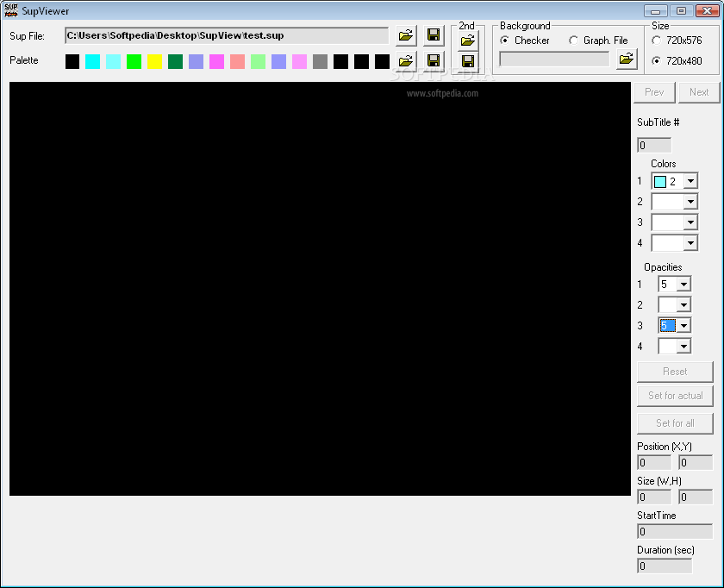Click Position Y field

click(696, 463)
